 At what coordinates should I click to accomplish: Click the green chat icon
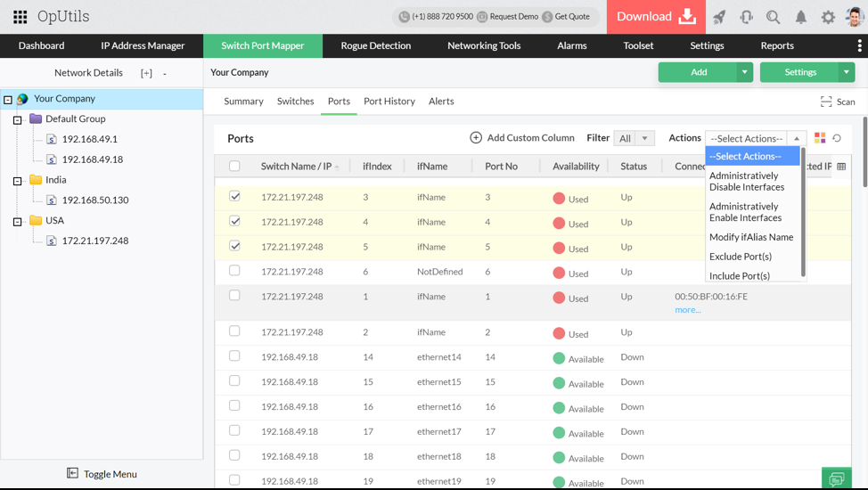pos(836,479)
